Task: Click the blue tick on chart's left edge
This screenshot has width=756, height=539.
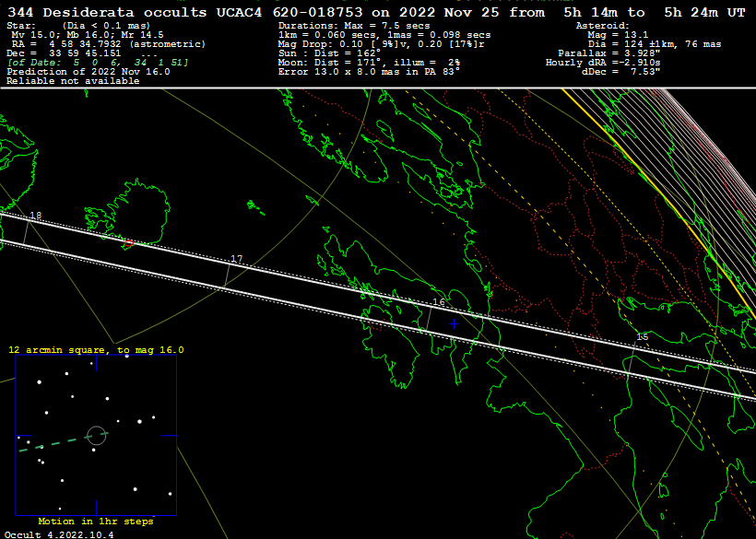Action: (x=24, y=436)
